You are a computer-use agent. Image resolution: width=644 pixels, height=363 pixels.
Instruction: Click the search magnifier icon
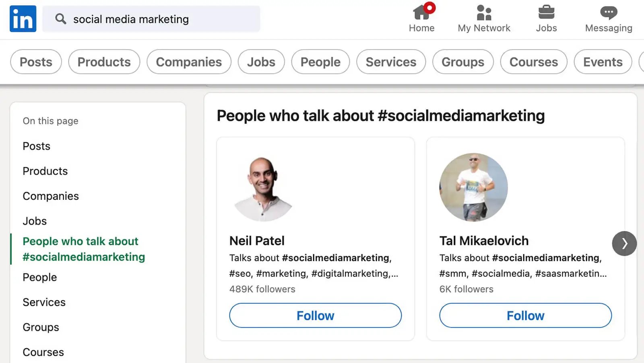coord(60,19)
